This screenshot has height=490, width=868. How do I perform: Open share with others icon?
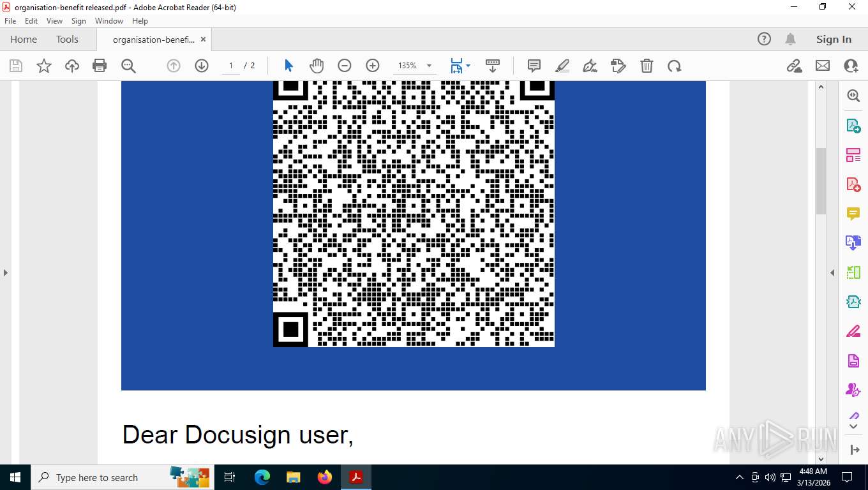point(851,66)
